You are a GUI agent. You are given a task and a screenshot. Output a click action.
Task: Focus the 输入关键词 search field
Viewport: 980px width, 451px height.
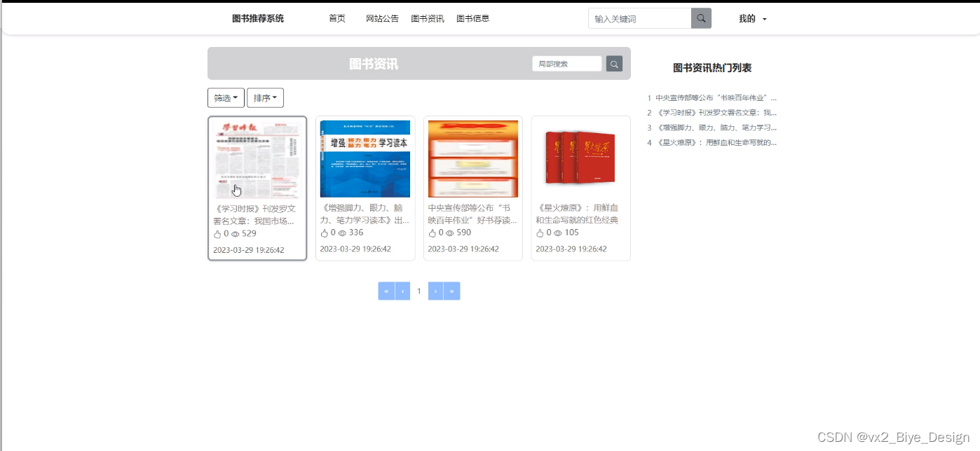click(640, 18)
